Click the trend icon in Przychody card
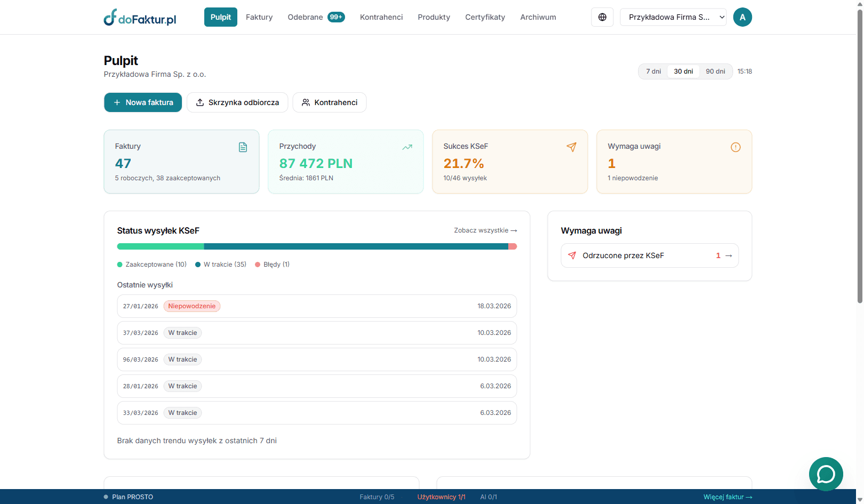The height and width of the screenshot is (504, 864). (407, 147)
